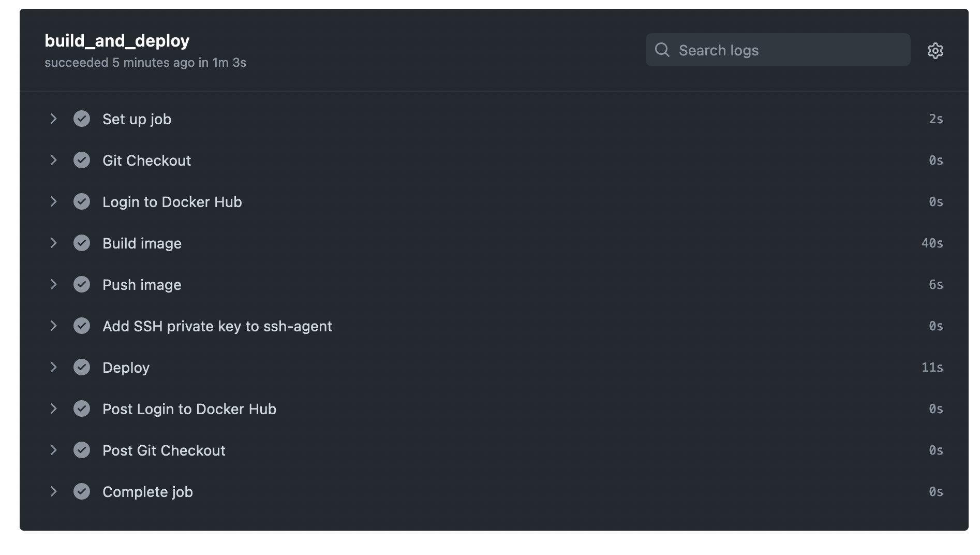Click the Git Checkout step label
The image size is (980, 555).
click(146, 160)
